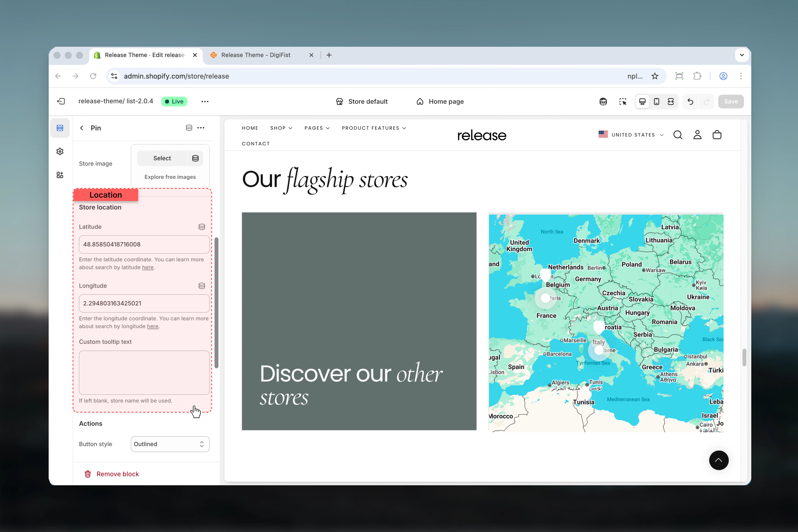Switch to Release Theme - DigiFist tab

pos(256,55)
